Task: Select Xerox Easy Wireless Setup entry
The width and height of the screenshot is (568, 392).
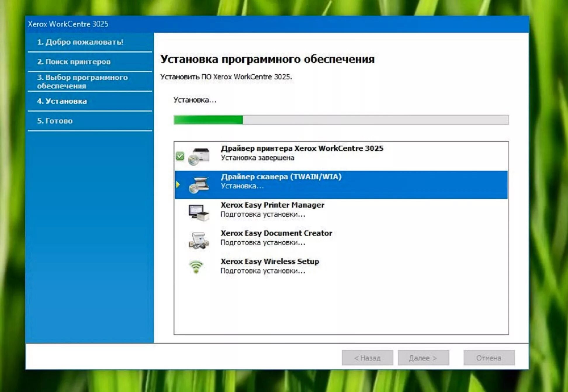Action: [x=341, y=269]
